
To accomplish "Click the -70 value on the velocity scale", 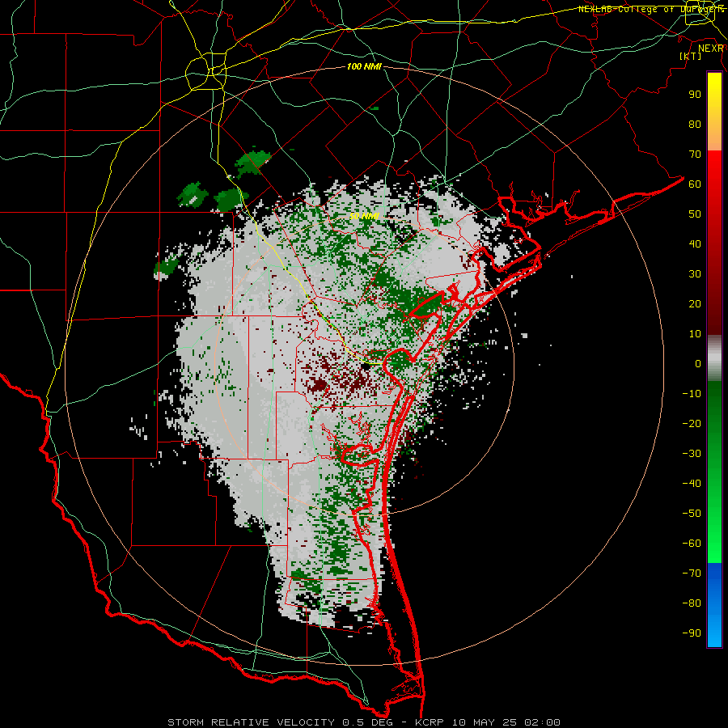I will coord(692,573).
